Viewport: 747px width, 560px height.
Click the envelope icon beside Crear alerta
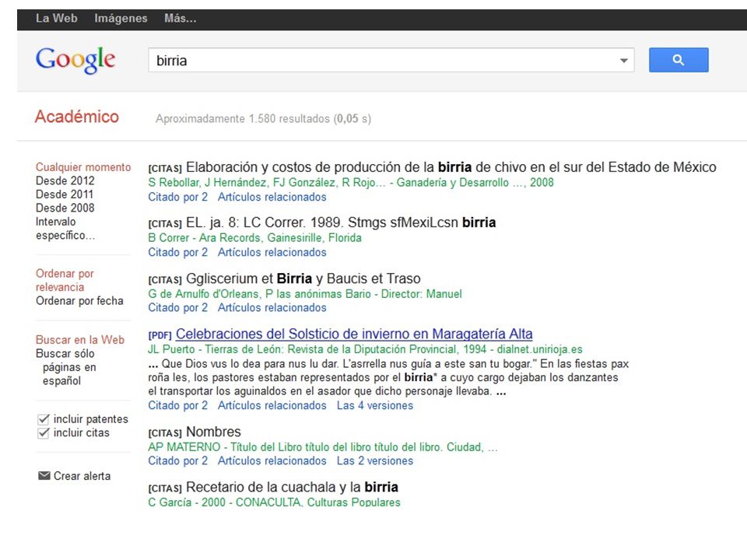pyautogui.click(x=44, y=475)
